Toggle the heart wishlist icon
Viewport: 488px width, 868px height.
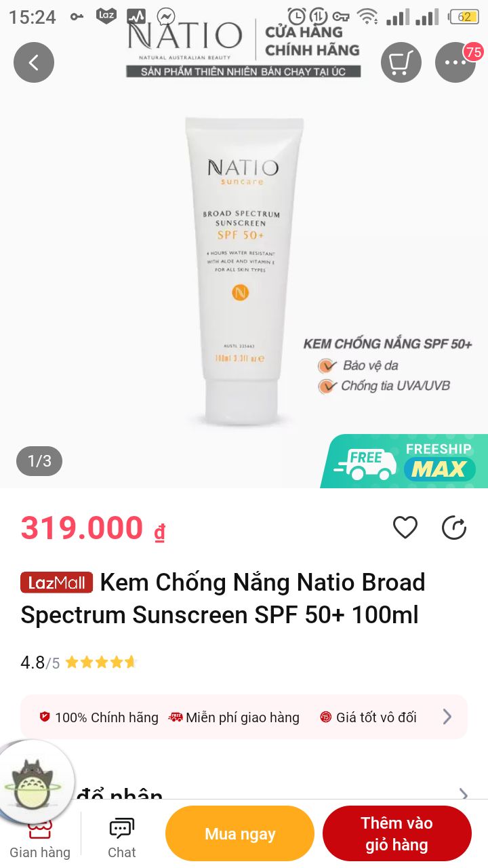[x=405, y=528]
